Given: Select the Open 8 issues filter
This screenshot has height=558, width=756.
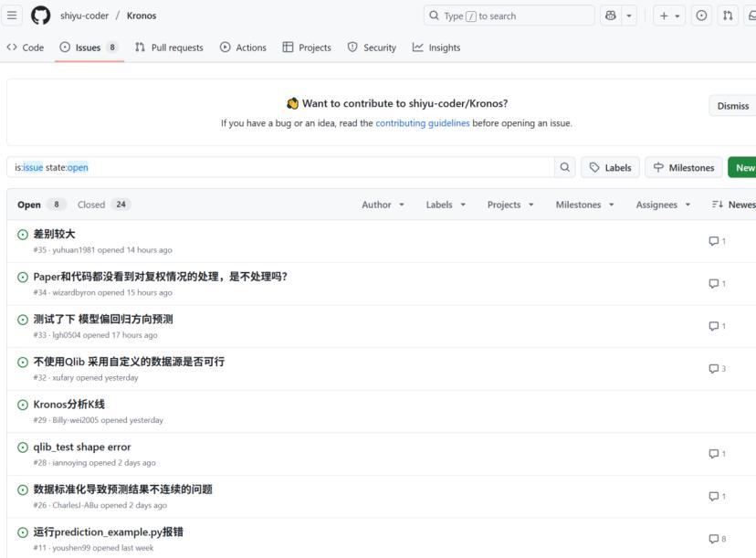Looking at the screenshot, I should (x=41, y=205).
